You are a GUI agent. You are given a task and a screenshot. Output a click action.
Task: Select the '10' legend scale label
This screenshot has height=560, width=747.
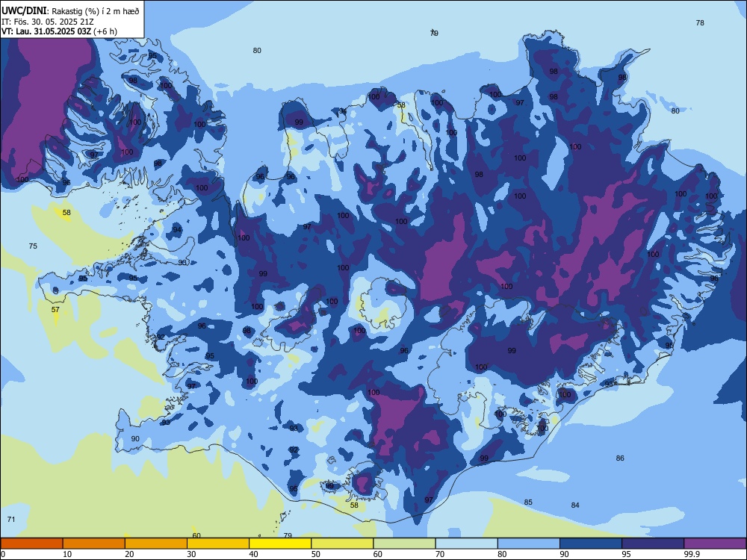point(67,554)
